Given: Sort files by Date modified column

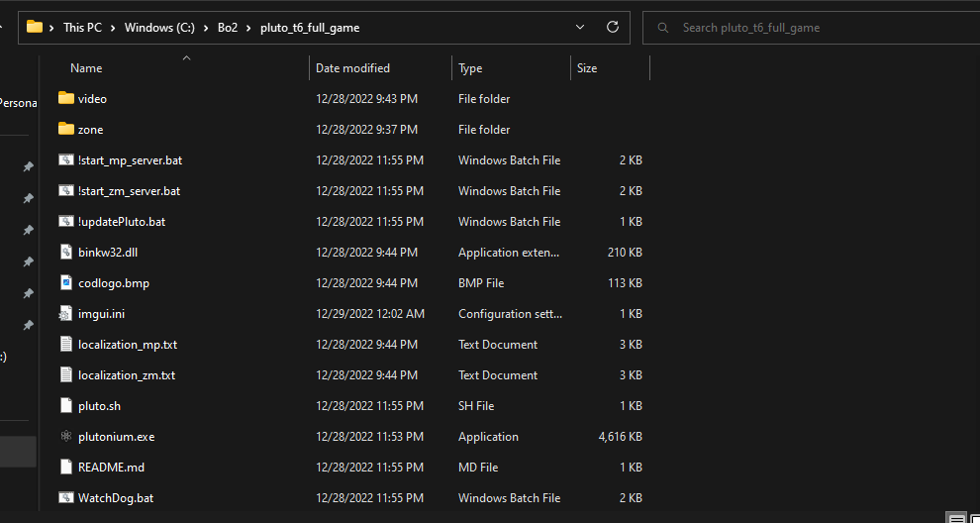Looking at the screenshot, I should [352, 68].
